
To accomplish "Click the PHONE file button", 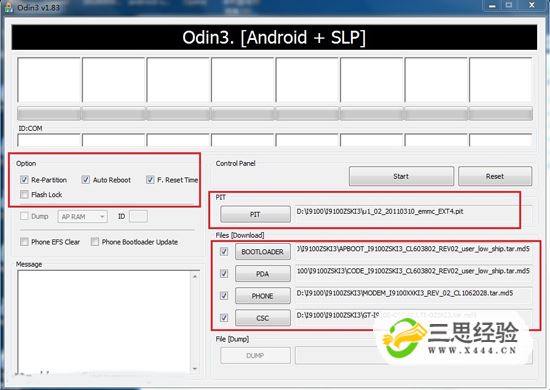I will coord(263,296).
